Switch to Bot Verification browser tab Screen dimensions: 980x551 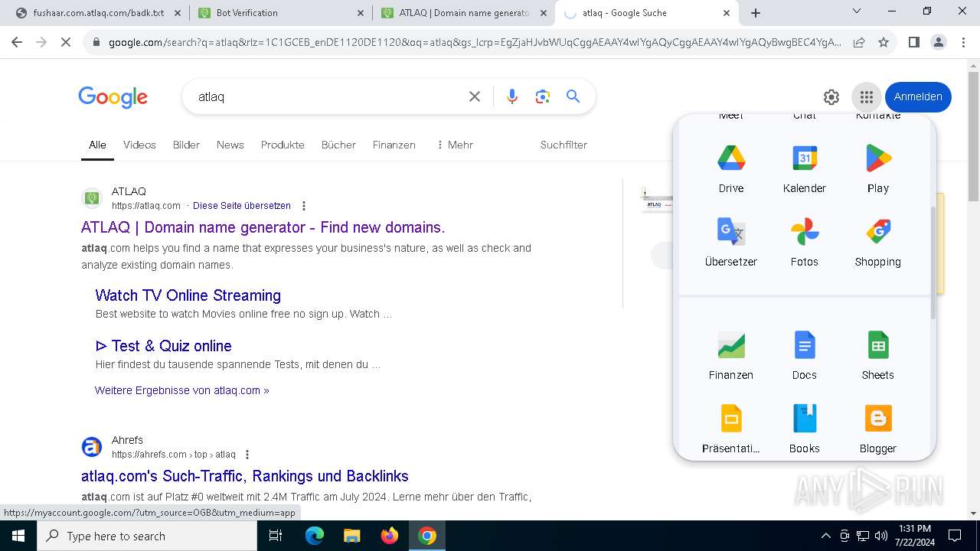pos(281,13)
